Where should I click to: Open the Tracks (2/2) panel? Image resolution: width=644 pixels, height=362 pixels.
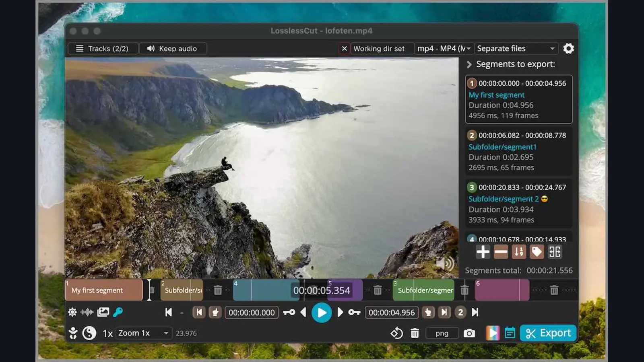pos(103,49)
